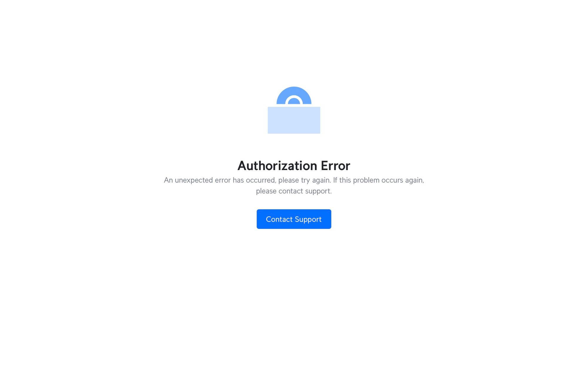Image resolution: width=588 pixels, height=366 pixels.
Task: Click "If this problem occurs again" sentence
Action: (x=378, y=180)
